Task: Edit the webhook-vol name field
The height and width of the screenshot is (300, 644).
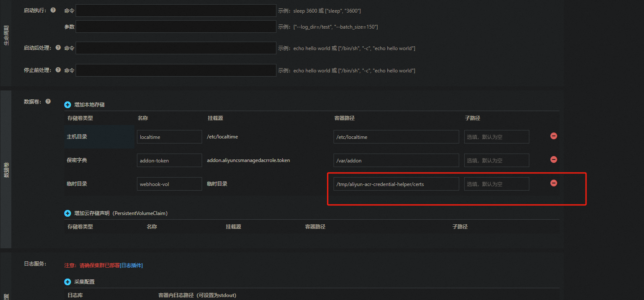Action: 169,184
